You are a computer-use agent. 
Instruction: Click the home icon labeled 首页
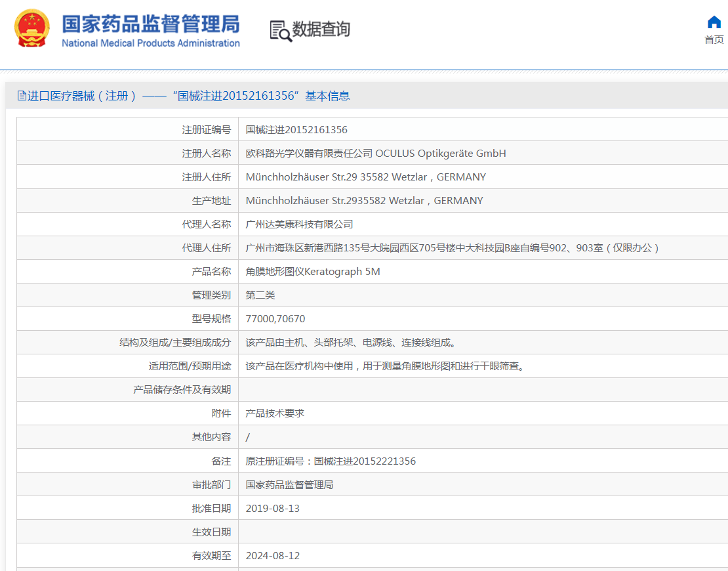pos(714,22)
